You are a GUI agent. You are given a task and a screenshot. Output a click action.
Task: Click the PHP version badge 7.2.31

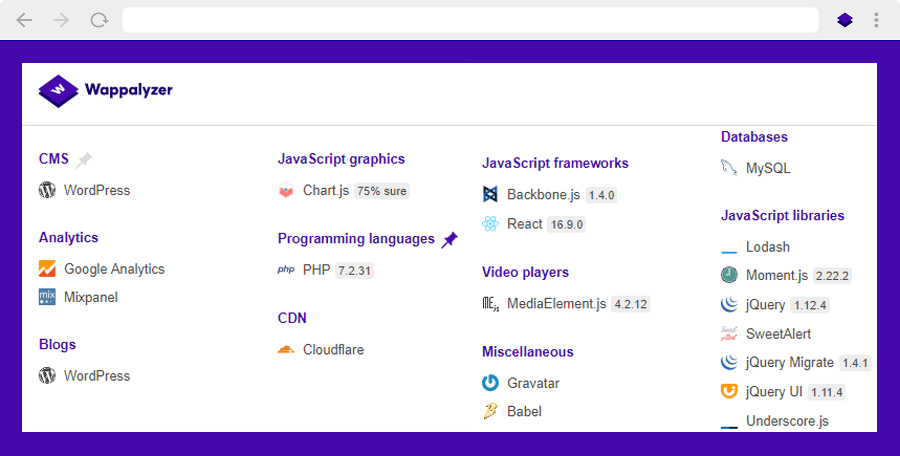click(x=355, y=270)
